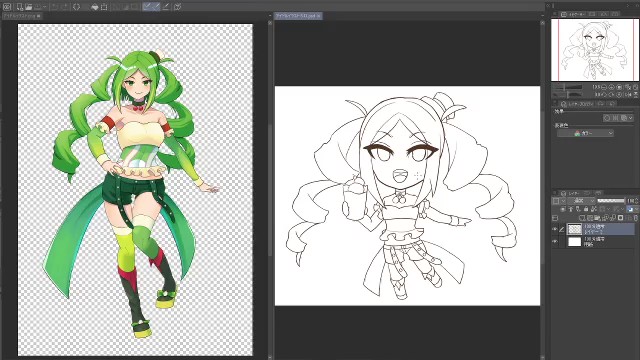640x360 pixels.
Task: Toggle Snap to Special Ruler in command bar
Action: point(156,6)
